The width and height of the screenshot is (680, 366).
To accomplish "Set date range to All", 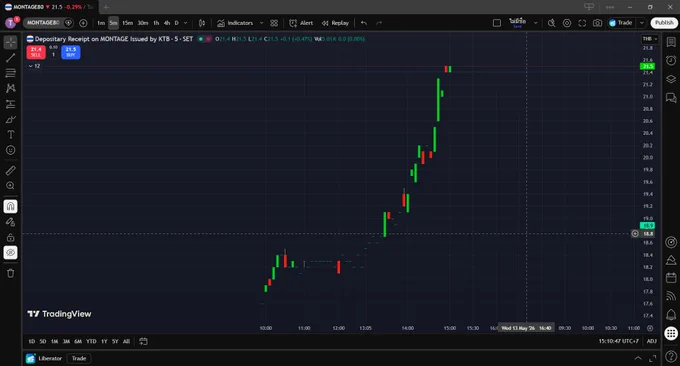I will (126, 341).
